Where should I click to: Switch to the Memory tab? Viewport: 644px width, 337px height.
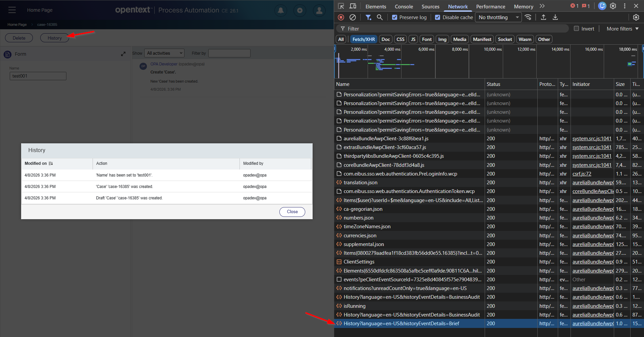click(523, 6)
